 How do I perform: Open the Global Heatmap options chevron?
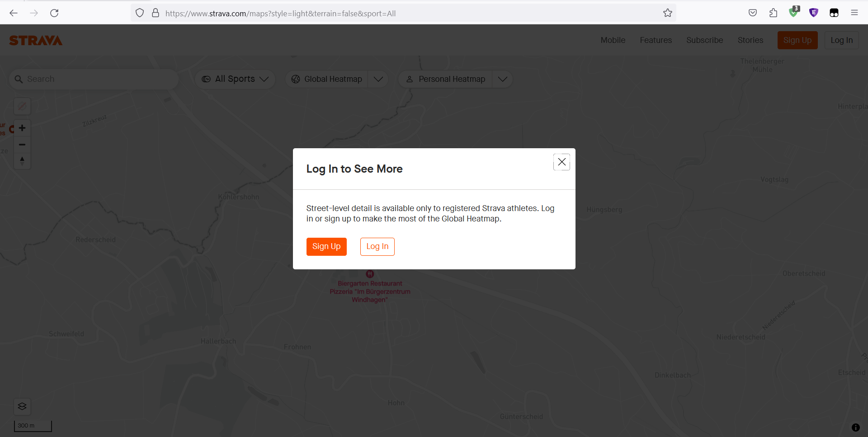pyautogui.click(x=378, y=79)
